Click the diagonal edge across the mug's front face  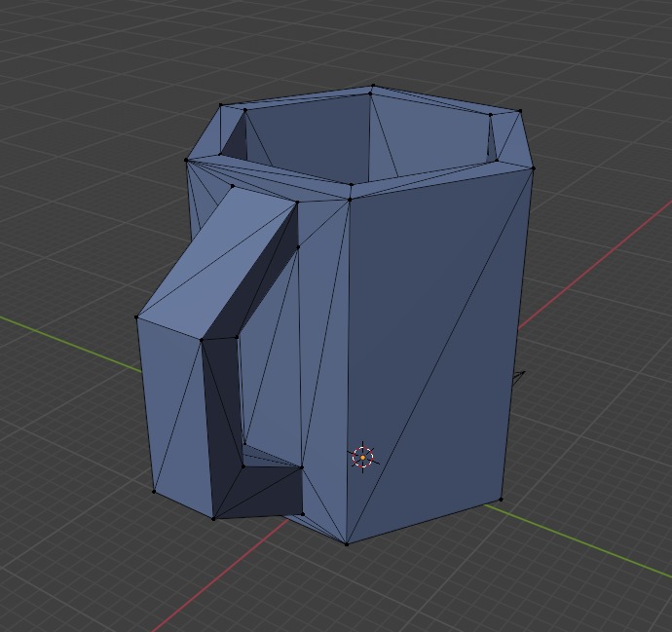(439, 356)
